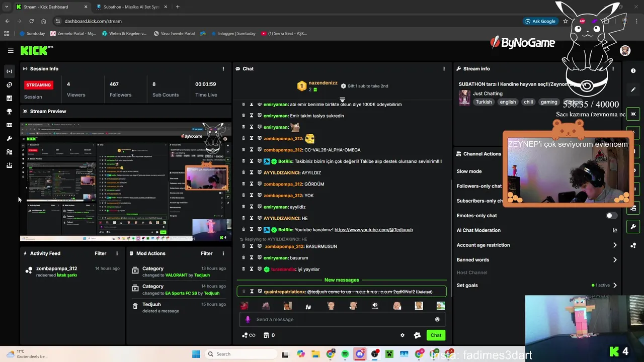This screenshot has height=362, width=644.
Task: Open Mod Actions three-dot menu
Action: 223,253
